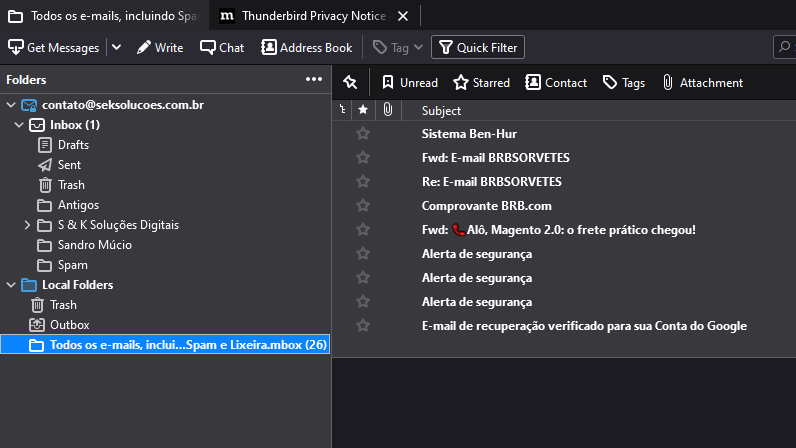Open the Folders pane options menu

click(x=314, y=80)
